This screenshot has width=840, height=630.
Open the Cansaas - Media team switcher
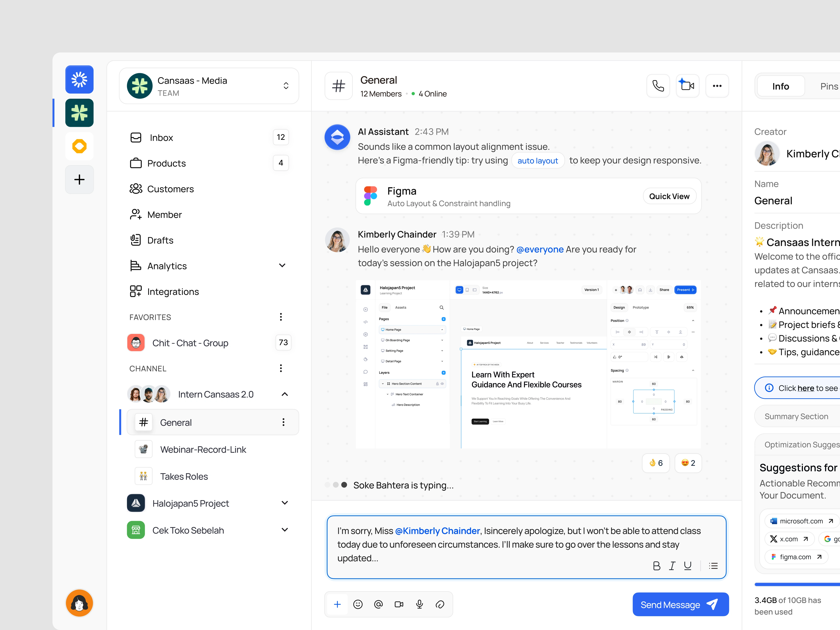tap(286, 86)
